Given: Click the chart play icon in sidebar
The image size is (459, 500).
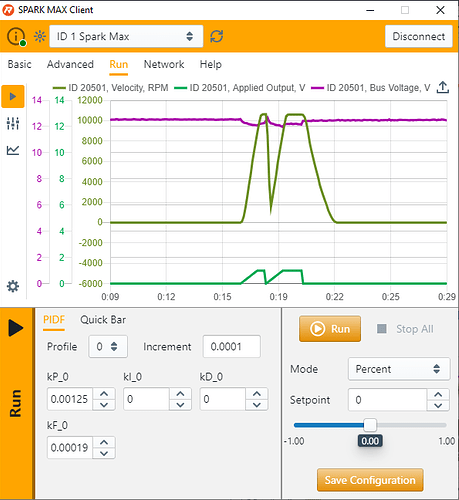Looking at the screenshot, I should point(13,96).
